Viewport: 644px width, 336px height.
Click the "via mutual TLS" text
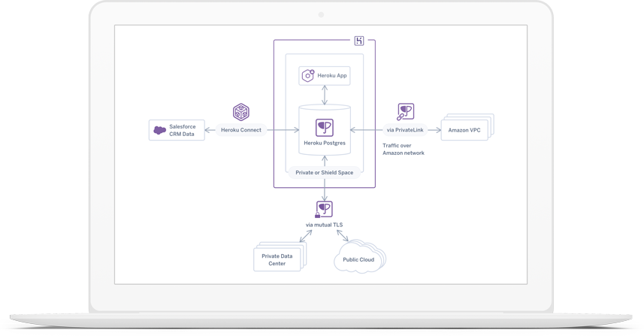(x=324, y=225)
